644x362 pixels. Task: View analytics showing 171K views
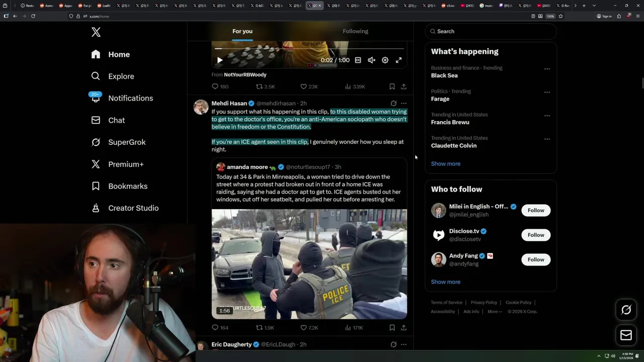point(354,328)
